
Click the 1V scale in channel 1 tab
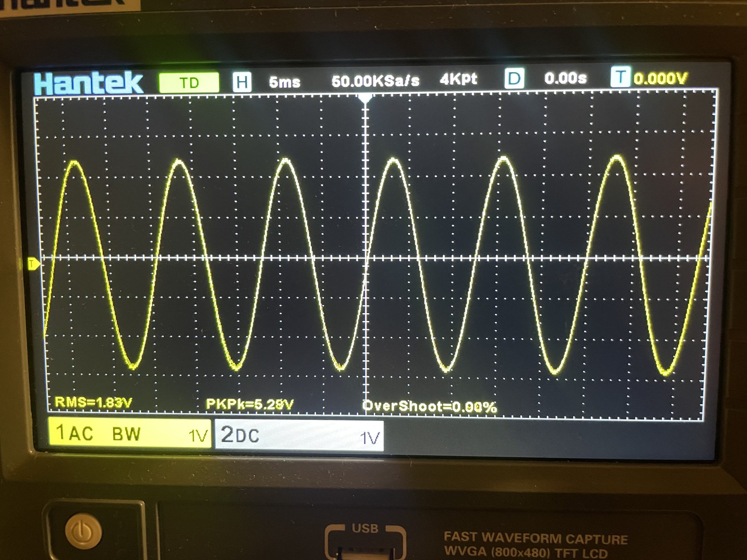[x=198, y=435]
